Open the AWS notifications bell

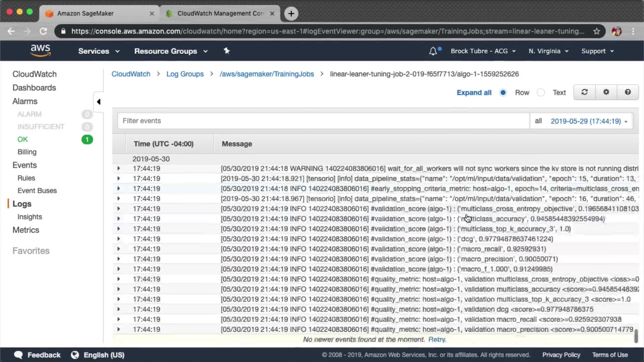[433, 51]
